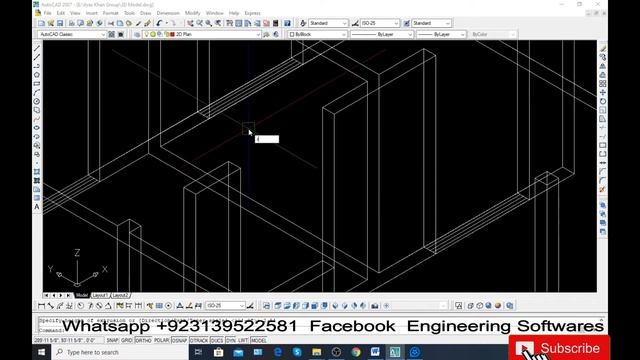Viewport: 640px width, 360px height.
Task: Select the Multiline Text A tool
Action: tap(37, 207)
